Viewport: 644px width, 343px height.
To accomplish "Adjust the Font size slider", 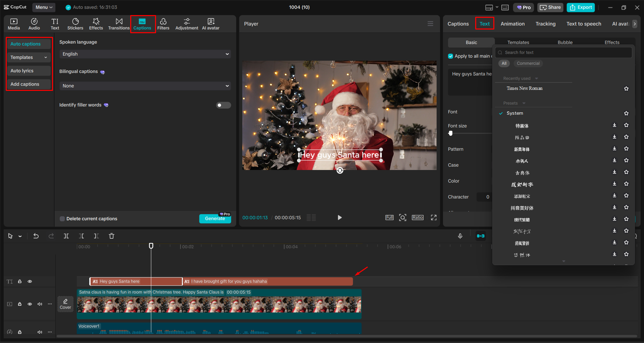I will pos(451,133).
